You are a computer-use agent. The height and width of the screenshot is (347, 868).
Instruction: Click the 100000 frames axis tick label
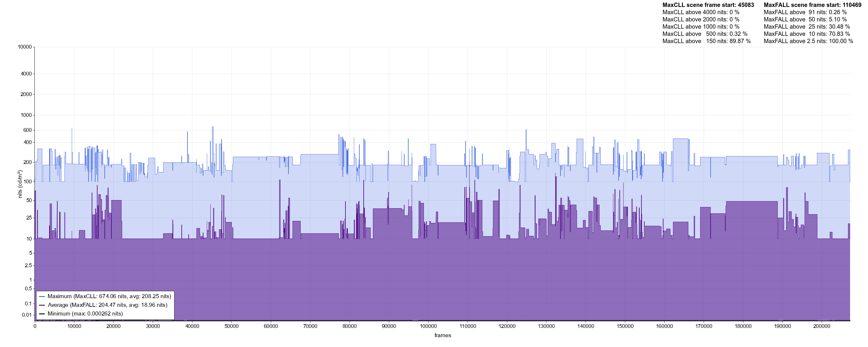click(x=428, y=326)
